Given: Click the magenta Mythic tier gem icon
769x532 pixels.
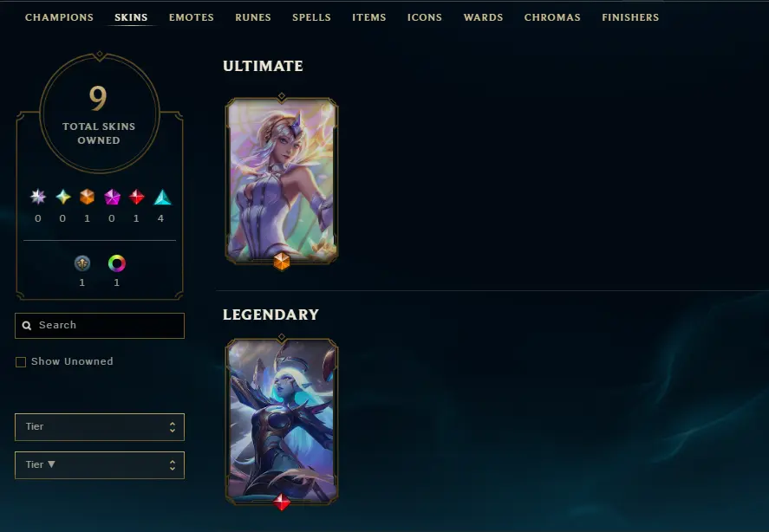Looking at the screenshot, I should [113, 197].
